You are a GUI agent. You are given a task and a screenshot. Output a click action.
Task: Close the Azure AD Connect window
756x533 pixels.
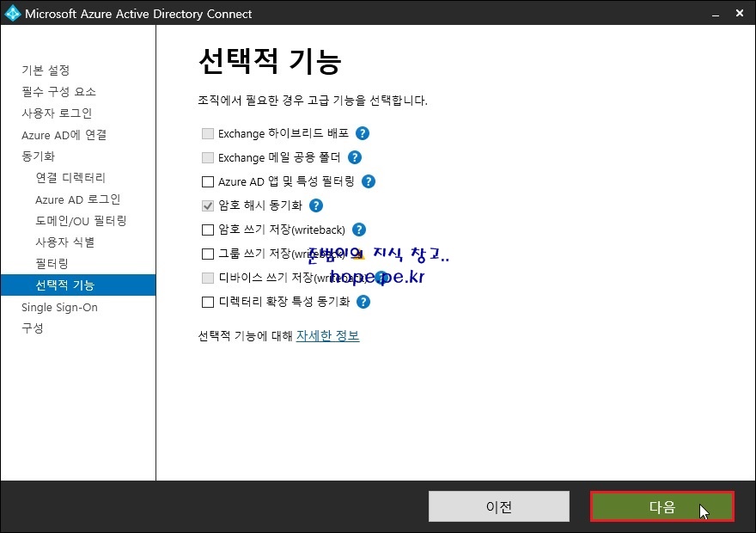(740, 14)
